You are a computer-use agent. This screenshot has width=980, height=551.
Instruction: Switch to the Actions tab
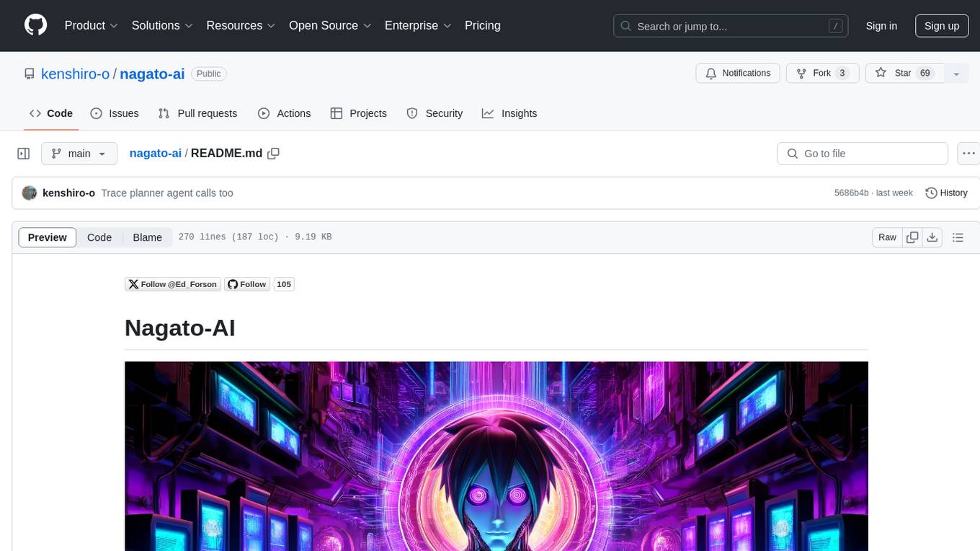pos(284,113)
